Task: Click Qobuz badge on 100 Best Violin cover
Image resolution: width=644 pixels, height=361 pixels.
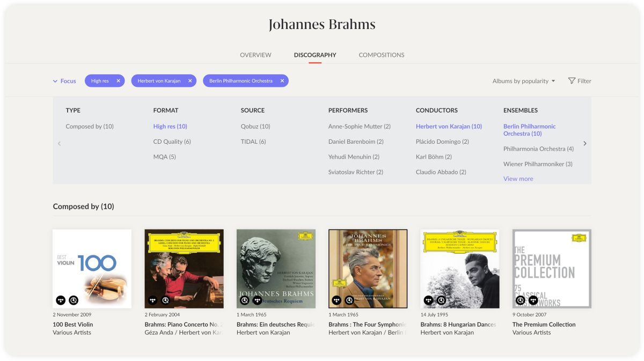Action: [74, 300]
